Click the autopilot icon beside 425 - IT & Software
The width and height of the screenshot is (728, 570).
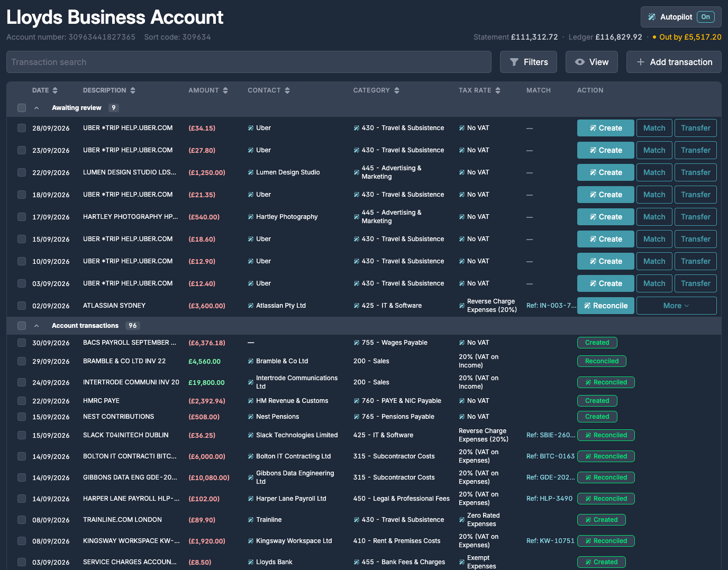357,306
